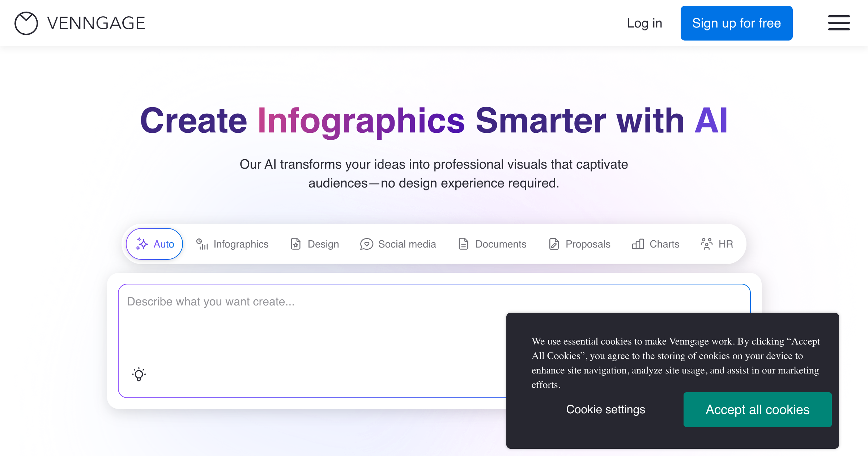Switch to the Charts tab
The width and height of the screenshot is (868, 456).
point(655,244)
